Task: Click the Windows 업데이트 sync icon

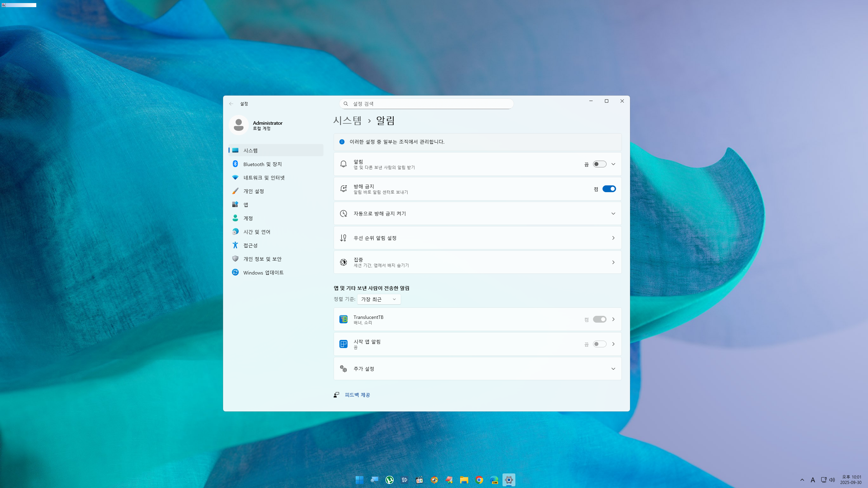Action: [x=235, y=272]
